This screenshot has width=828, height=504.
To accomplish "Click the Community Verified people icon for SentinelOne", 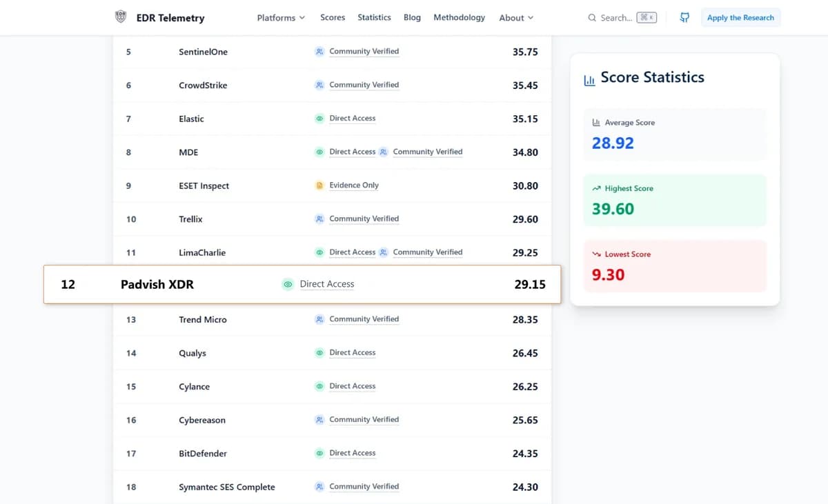I will 319,52.
